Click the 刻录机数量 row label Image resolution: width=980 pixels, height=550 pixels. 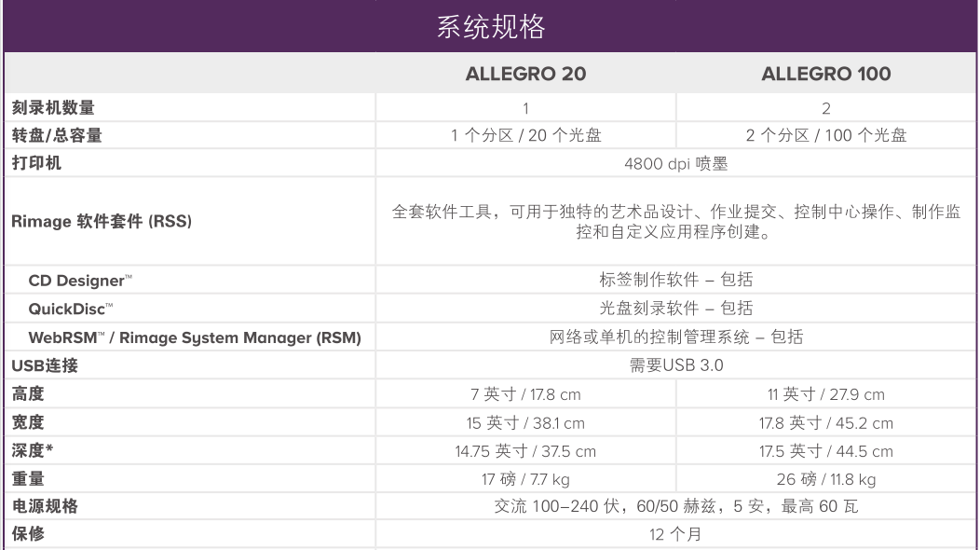point(53,107)
